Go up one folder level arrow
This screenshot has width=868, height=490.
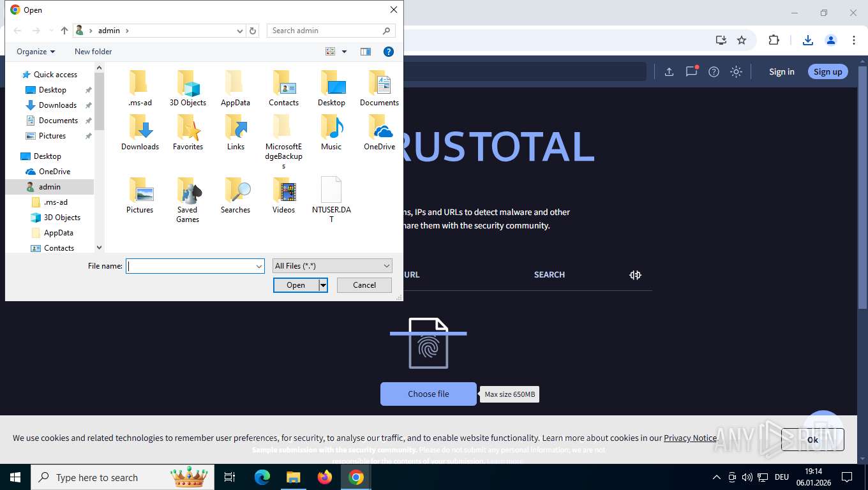tap(64, 31)
